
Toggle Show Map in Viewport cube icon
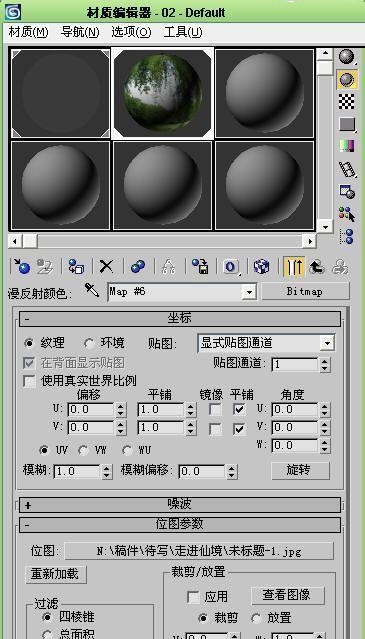(x=261, y=267)
